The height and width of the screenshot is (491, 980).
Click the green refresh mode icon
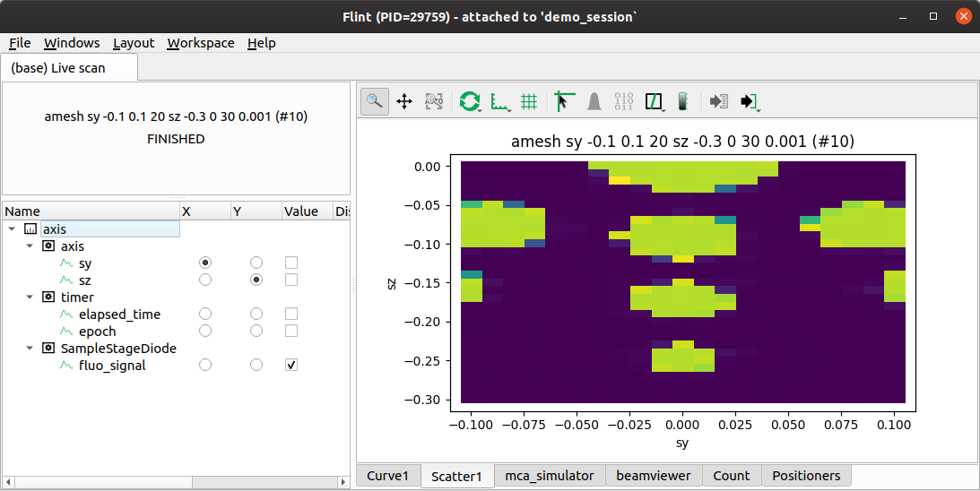[x=469, y=101]
